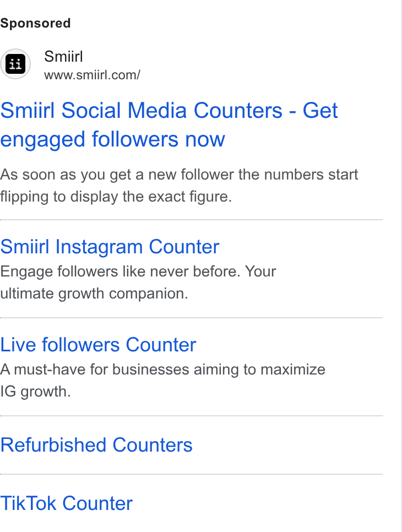Viewport: 402px width, 532px height.
Task: Open the TikTok Counter sitelink
Action: tap(66, 503)
